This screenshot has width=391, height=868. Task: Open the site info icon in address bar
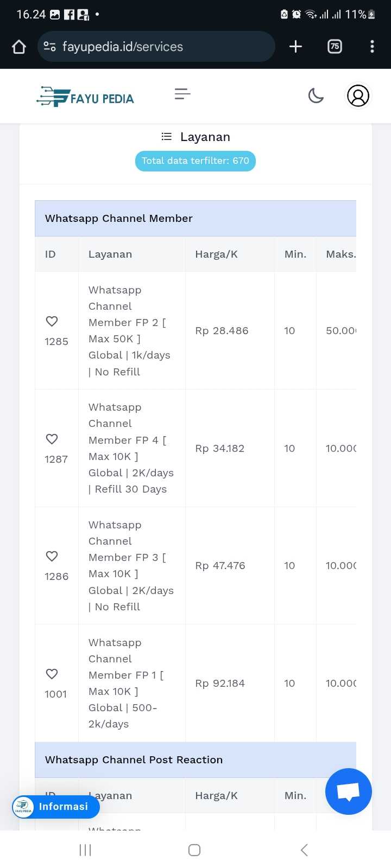pos(49,47)
